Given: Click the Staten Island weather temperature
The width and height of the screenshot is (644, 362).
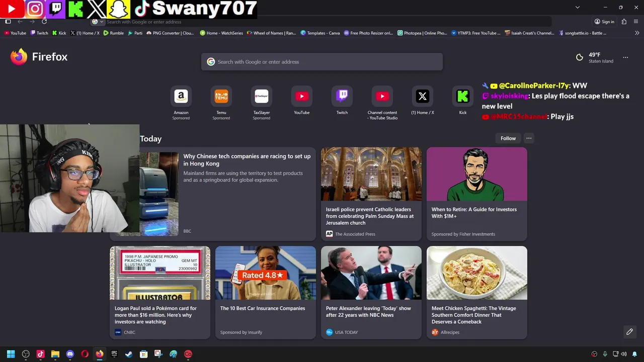Looking at the screenshot, I should point(595,55).
